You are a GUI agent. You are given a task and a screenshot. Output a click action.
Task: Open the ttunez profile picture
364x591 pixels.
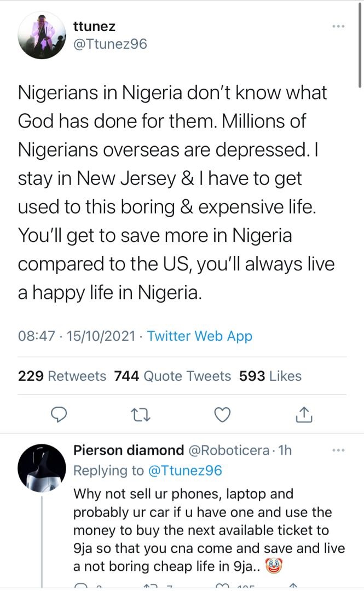[43, 35]
